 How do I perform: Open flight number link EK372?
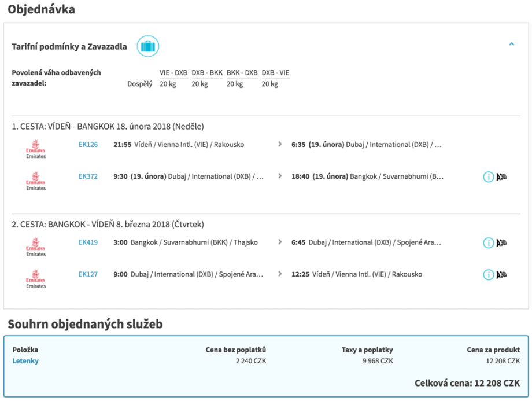(88, 176)
